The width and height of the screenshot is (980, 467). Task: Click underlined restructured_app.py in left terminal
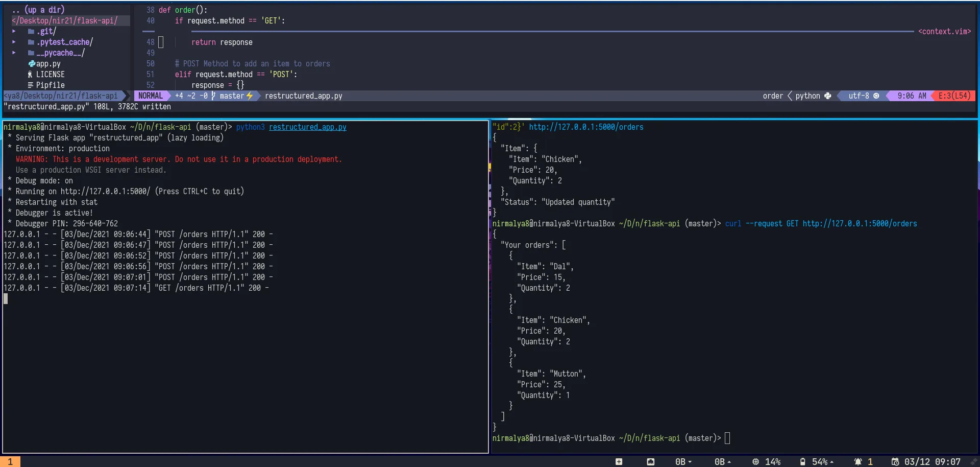[308, 127]
